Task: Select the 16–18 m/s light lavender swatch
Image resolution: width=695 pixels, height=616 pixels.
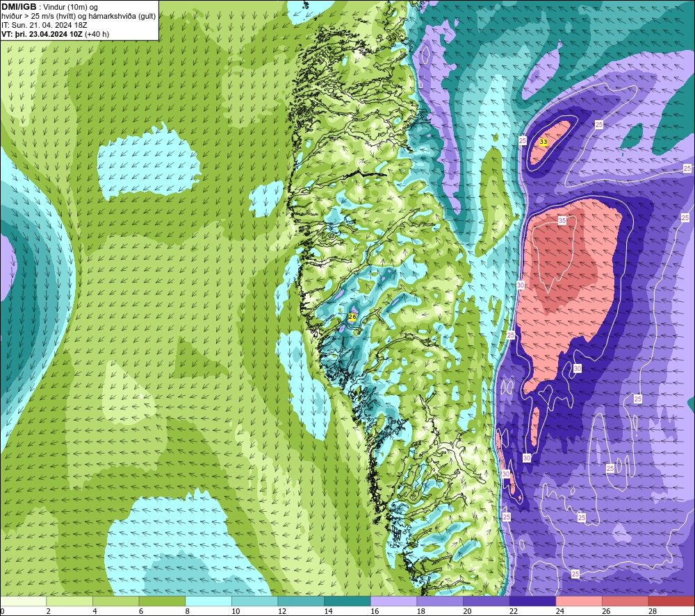Action: pyautogui.click(x=393, y=601)
